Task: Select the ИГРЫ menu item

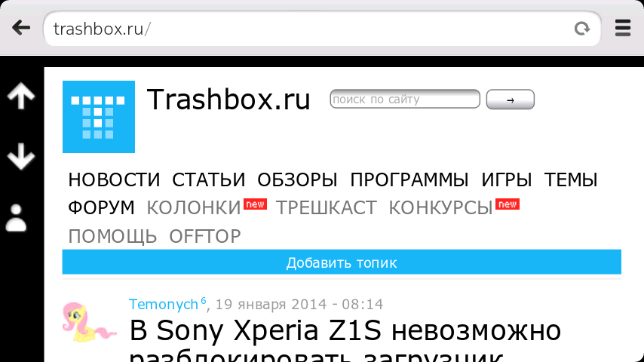Action: point(507,180)
